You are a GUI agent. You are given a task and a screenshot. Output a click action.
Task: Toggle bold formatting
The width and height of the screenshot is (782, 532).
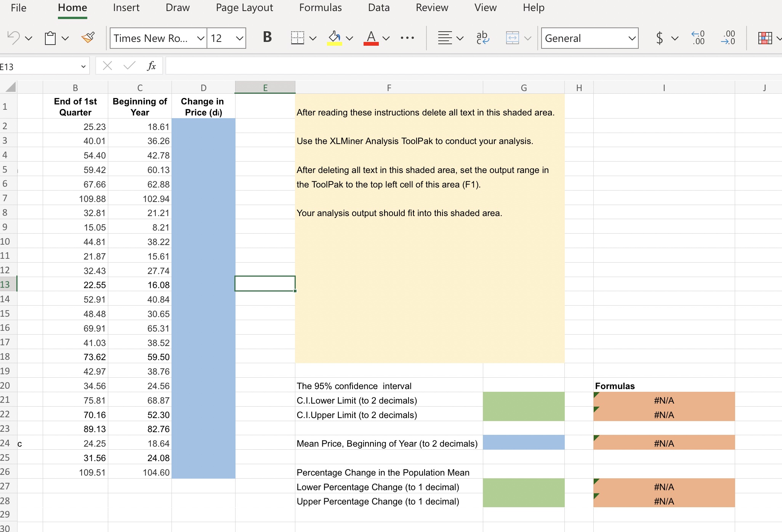(x=267, y=37)
